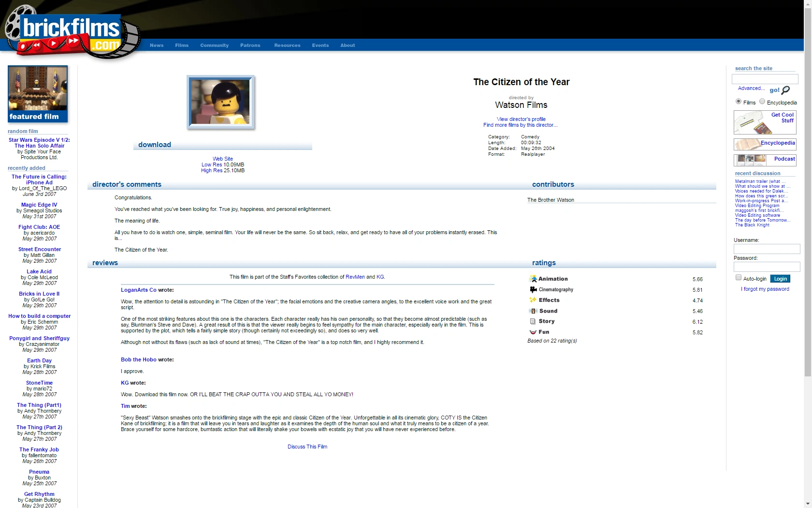Open The Future is Calling: iPhone Ad
Viewport: 812px width, 508px height.
pos(39,179)
